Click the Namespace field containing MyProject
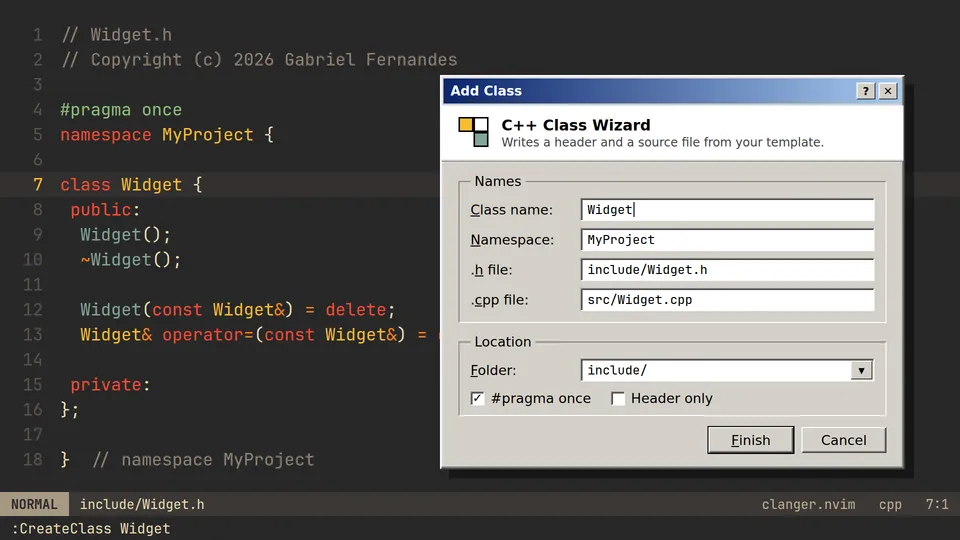This screenshot has width=960, height=540. tap(727, 240)
